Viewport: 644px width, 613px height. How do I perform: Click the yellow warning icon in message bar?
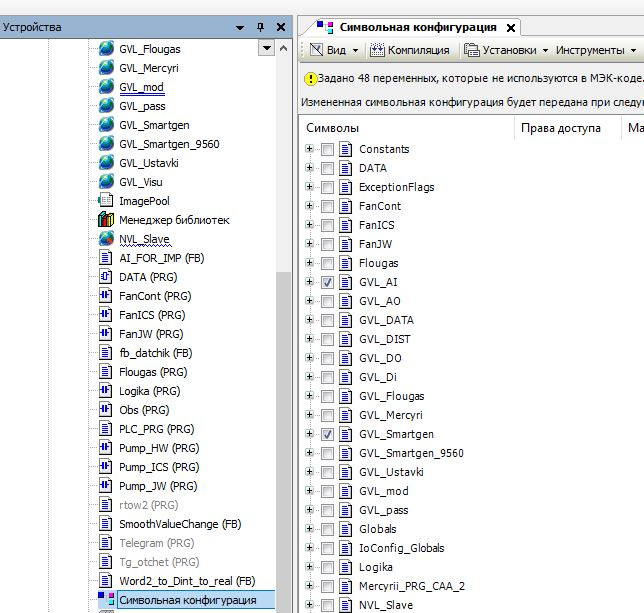(310, 78)
